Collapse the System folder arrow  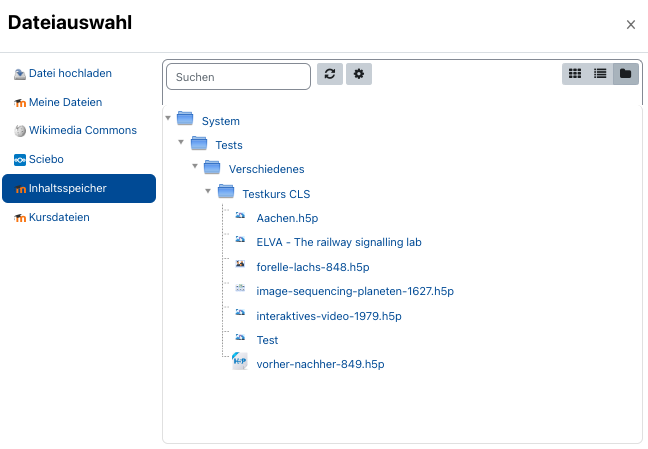click(168, 119)
